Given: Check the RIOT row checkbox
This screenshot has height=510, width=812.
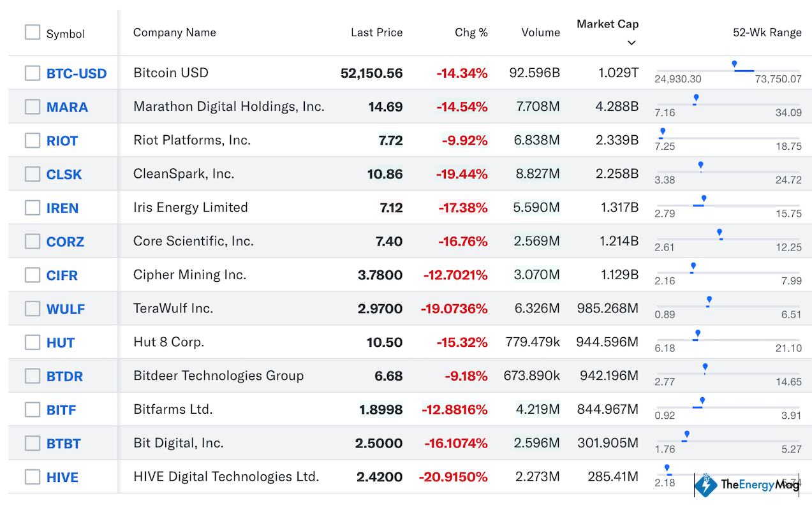Looking at the screenshot, I should [x=33, y=140].
